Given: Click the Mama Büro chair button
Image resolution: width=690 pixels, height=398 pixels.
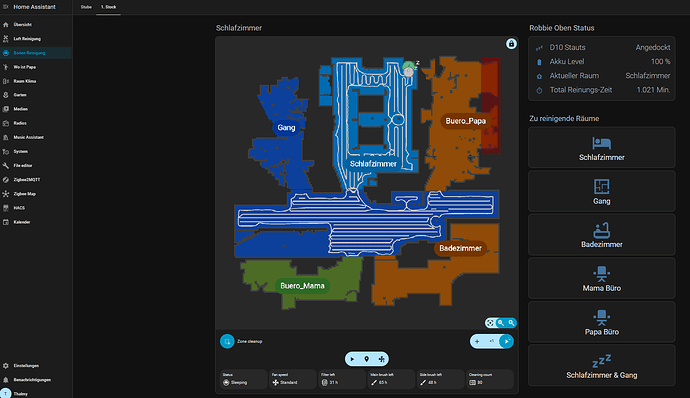Looking at the screenshot, I should click(602, 278).
